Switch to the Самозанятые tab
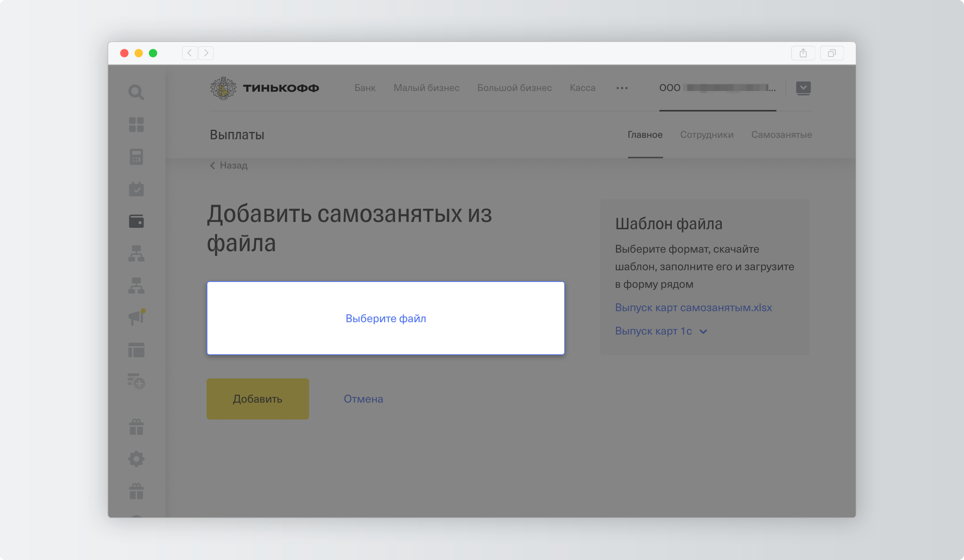Image resolution: width=964 pixels, height=560 pixels. (x=781, y=135)
